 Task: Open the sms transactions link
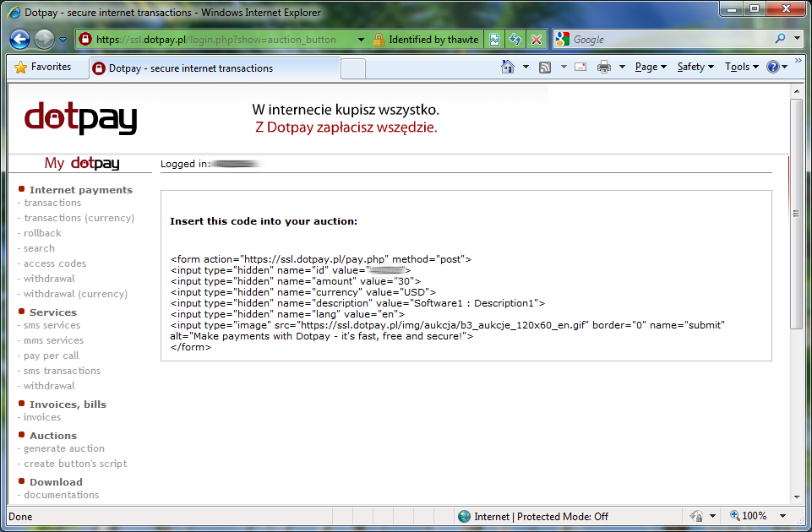[63, 371]
